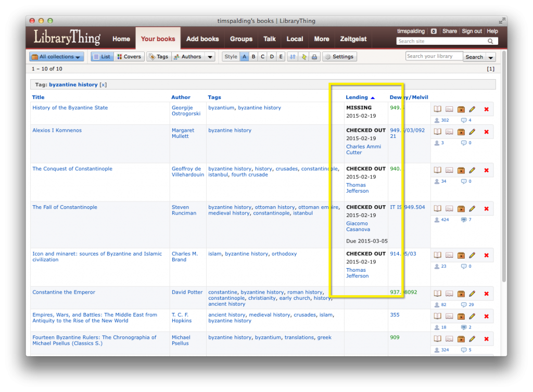Click the power-edit lightning bolt icon
The width and height of the screenshot is (533, 392).
(303, 56)
